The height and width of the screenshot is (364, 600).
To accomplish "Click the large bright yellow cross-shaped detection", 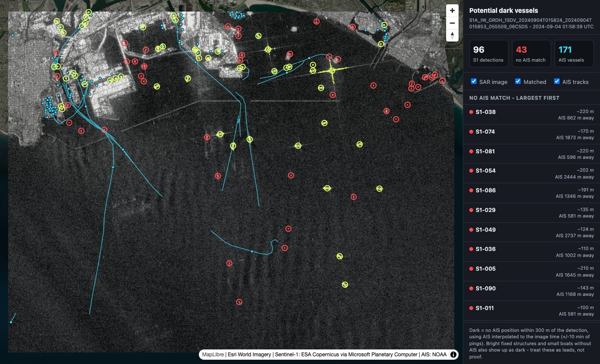I will tap(332, 70).
